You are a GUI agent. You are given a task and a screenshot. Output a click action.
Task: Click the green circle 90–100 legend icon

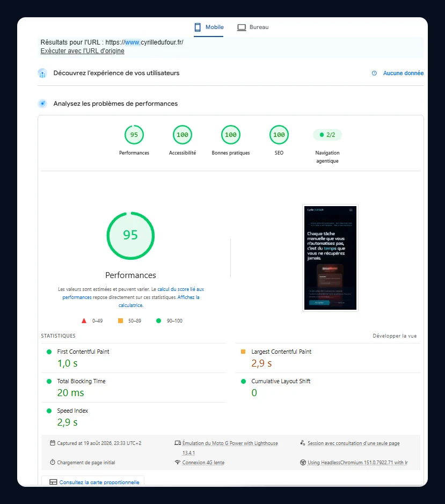click(x=158, y=321)
